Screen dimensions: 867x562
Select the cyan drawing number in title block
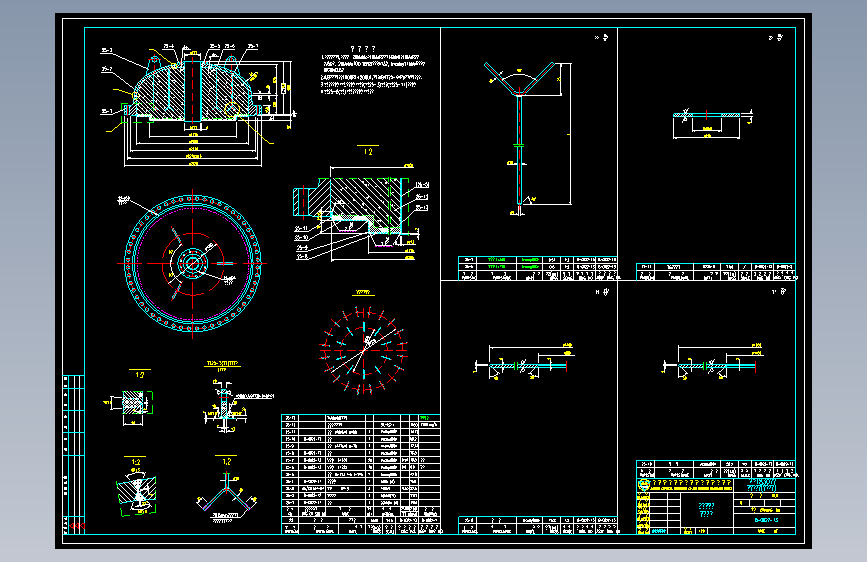click(766, 520)
